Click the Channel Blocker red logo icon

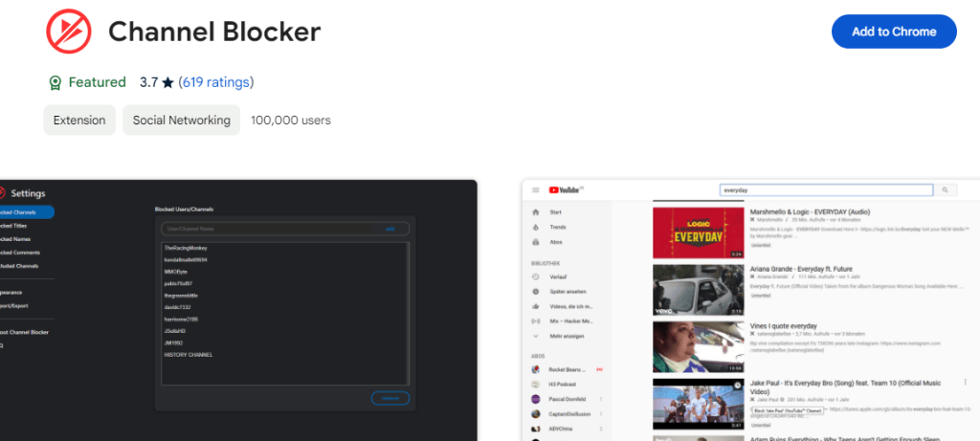point(68,32)
